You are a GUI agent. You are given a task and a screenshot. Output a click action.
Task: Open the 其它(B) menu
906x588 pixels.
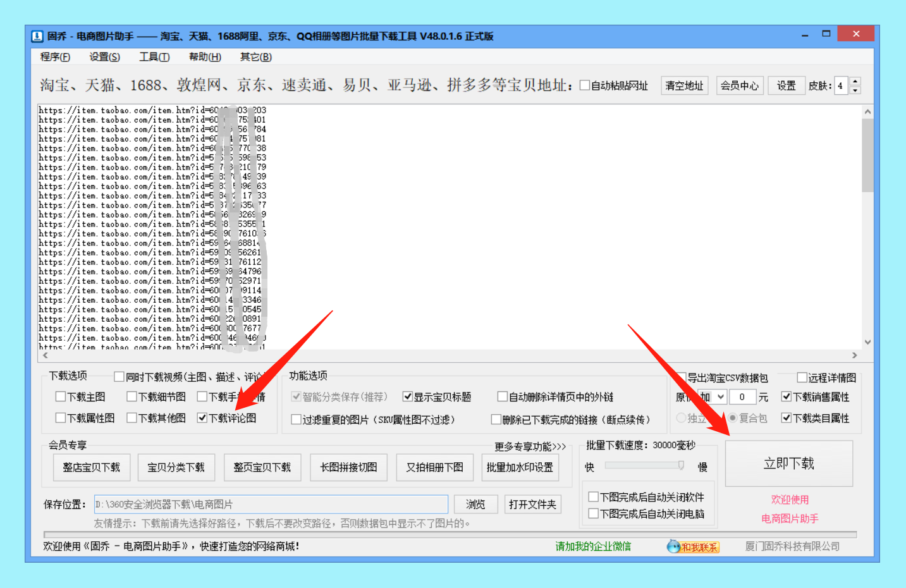pos(255,57)
